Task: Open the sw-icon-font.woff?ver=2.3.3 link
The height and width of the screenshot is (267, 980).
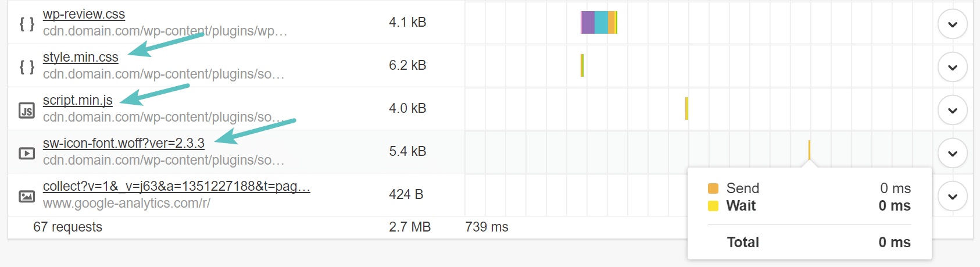Action: tap(123, 144)
